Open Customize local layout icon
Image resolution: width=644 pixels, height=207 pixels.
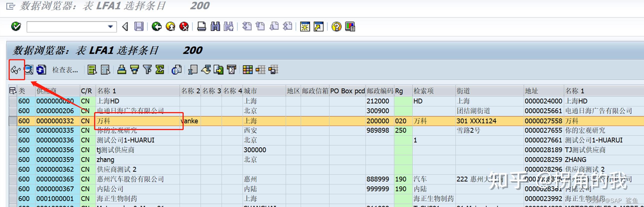[x=350, y=27]
